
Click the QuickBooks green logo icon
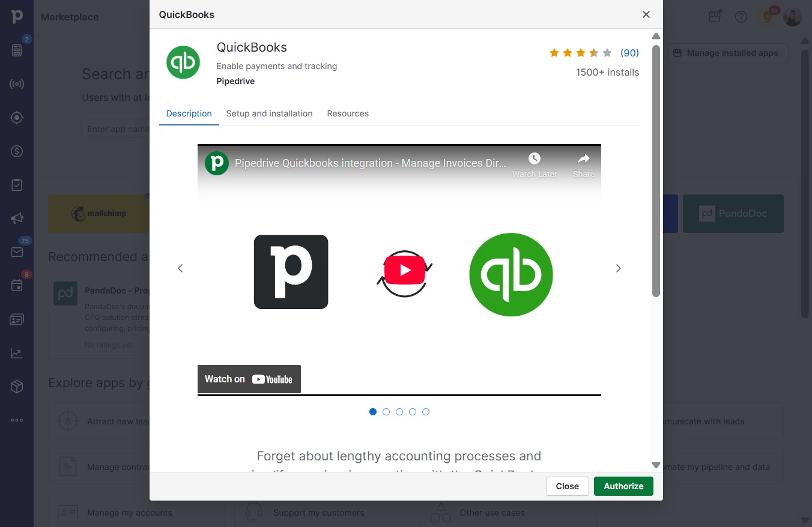pos(183,62)
